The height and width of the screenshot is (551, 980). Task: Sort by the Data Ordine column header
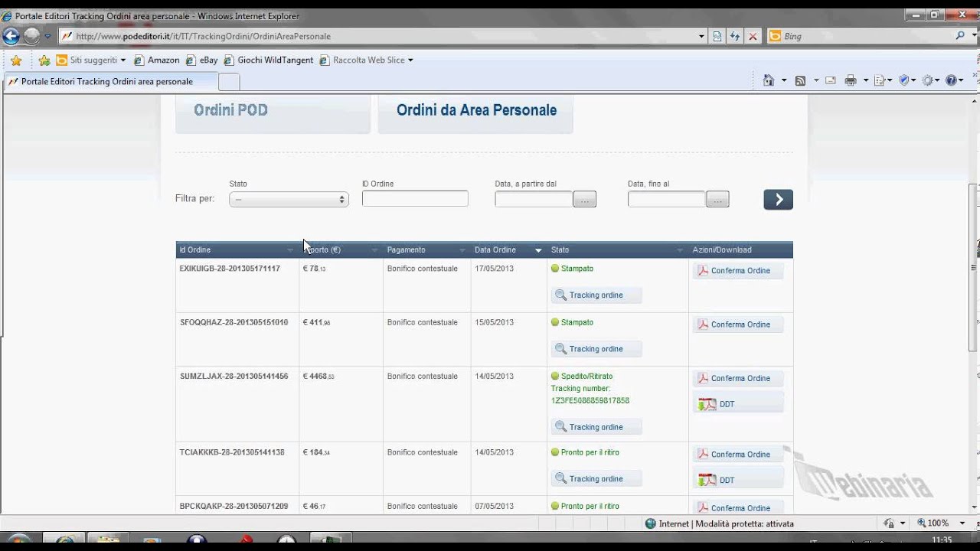coord(508,249)
